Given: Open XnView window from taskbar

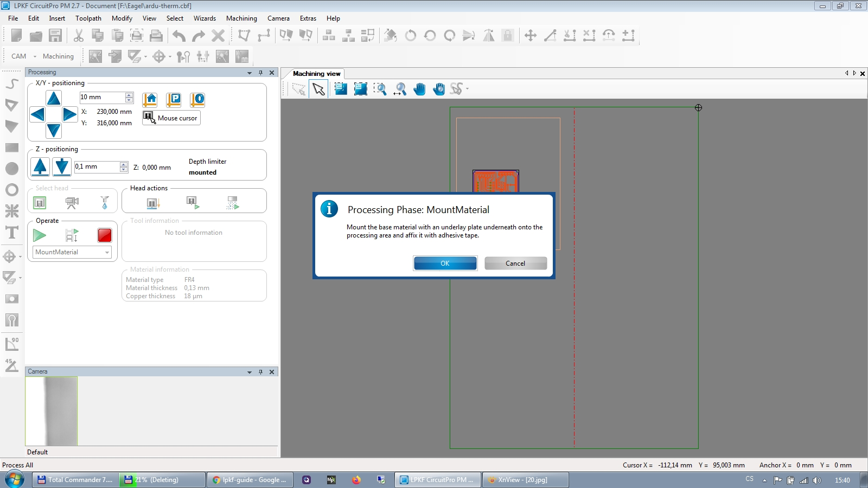Looking at the screenshot, I should click(x=525, y=480).
